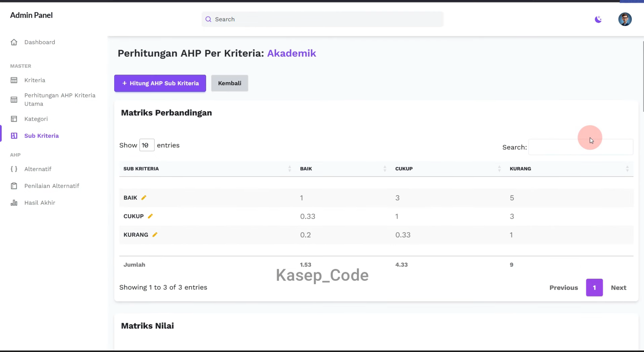
Task: Click the Dashboard home icon
Action: (14, 42)
